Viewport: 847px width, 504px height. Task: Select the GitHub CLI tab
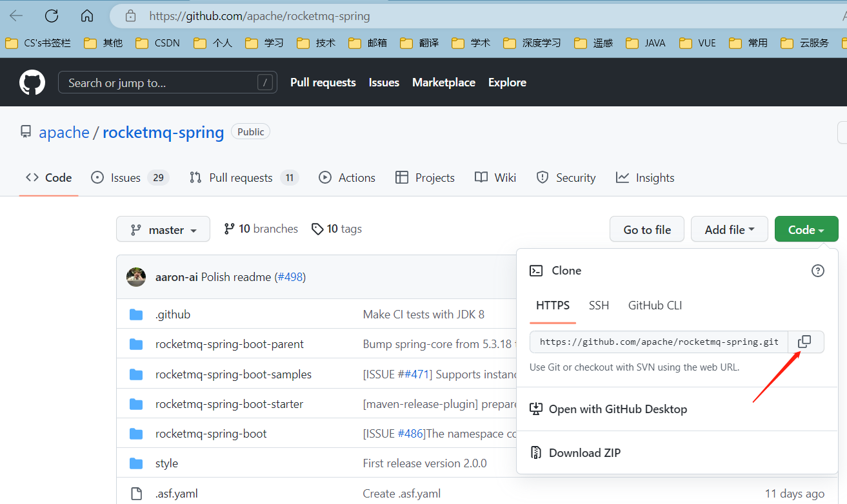[x=654, y=305]
